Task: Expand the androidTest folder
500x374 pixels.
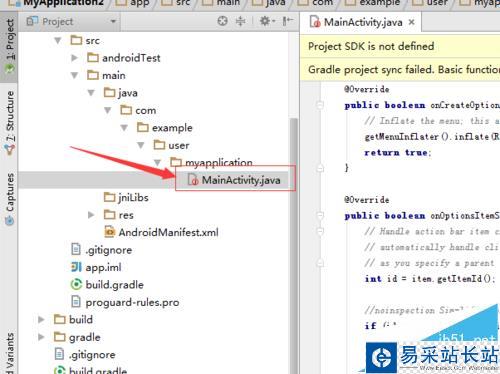Action: (75, 58)
